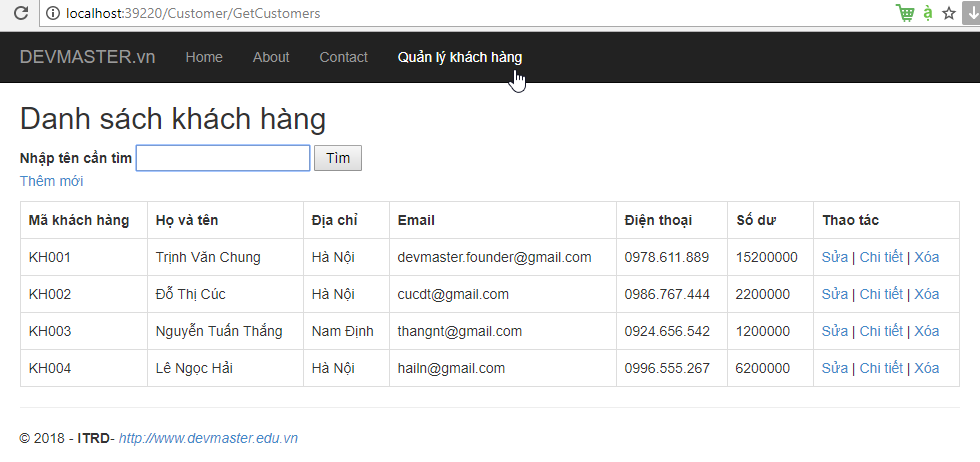Edit customer KH001 via Sửa link
Viewport: 980px width, 462px height.
click(834, 257)
